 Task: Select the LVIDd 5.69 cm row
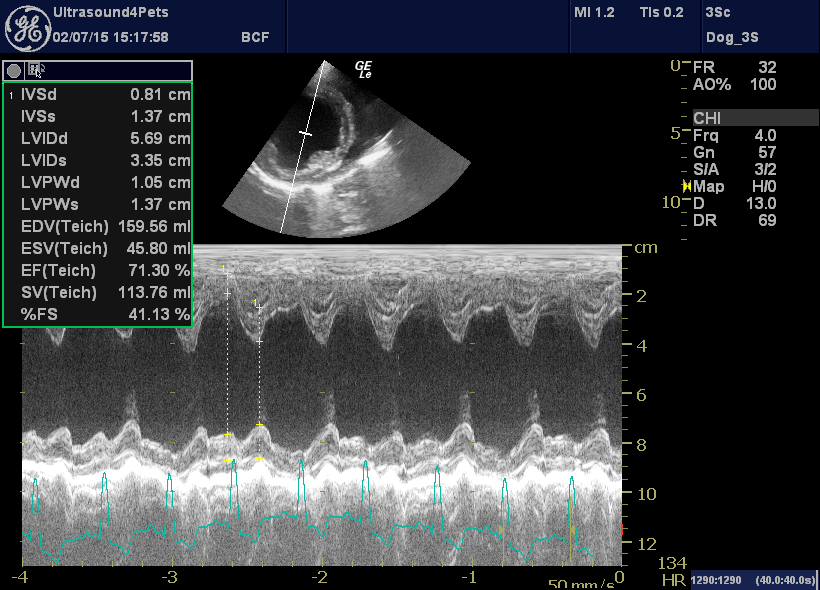(98, 139)
